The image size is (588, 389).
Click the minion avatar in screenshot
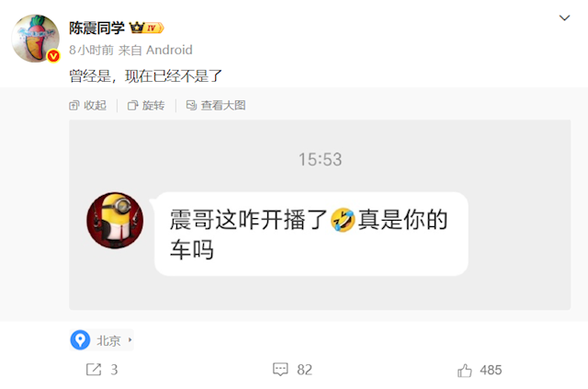pyautogui.click(x=115, y=221)
